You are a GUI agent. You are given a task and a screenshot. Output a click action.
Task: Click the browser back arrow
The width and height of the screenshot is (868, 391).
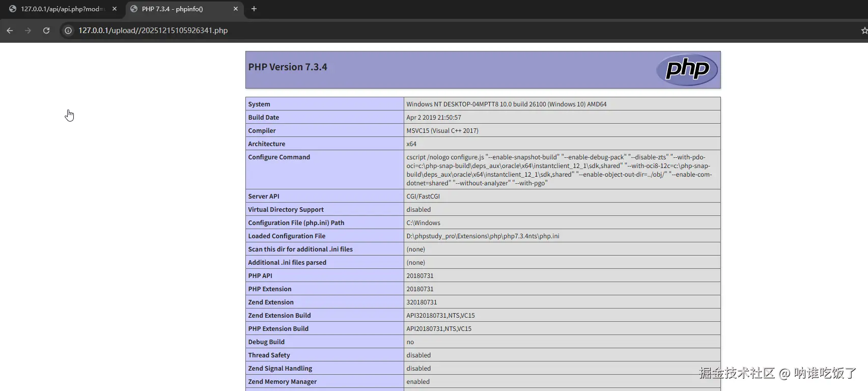10,31
